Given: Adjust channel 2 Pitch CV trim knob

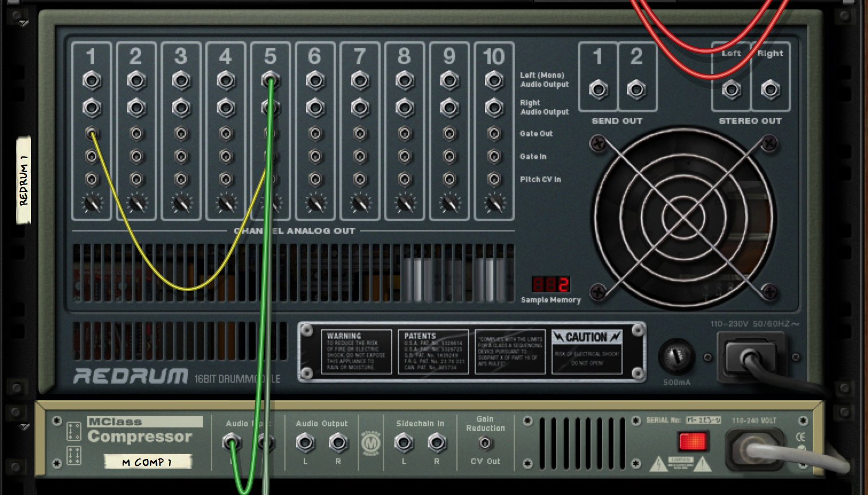Looking at the screenshot, I should point(136,203).
